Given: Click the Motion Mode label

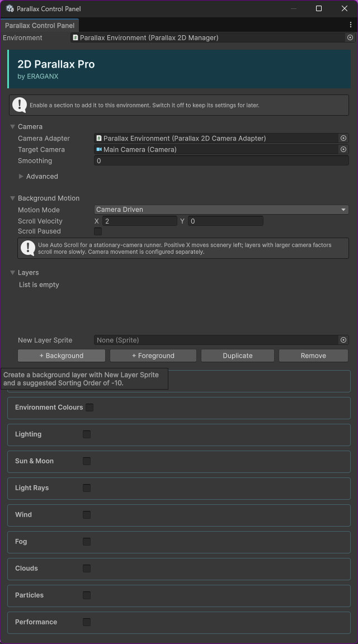Looking at the screenshot, I should click(x=39, y=210).
